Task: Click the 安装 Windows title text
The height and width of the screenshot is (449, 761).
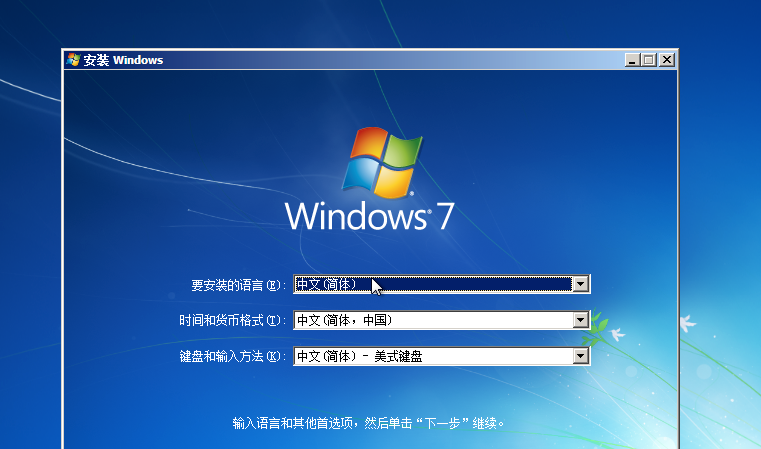Action: 123,60
